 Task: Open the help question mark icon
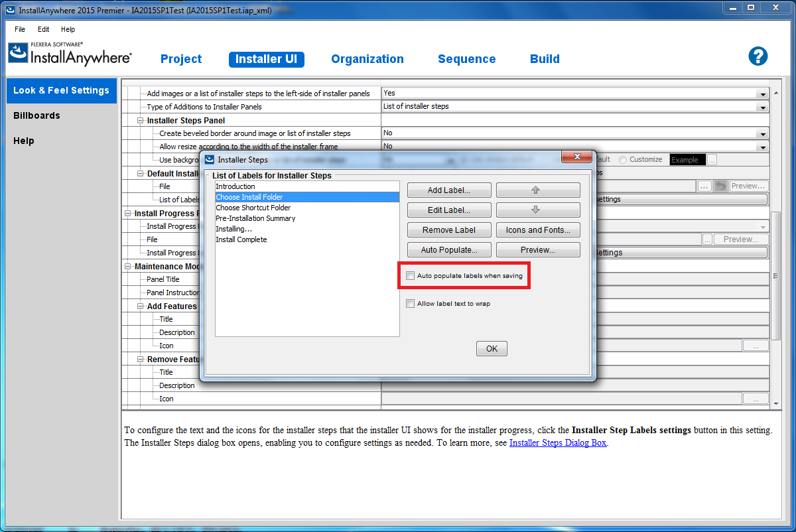click(758, 56)
